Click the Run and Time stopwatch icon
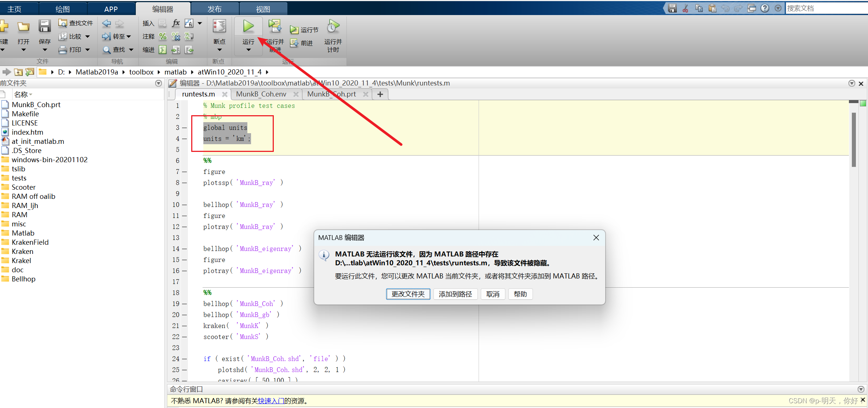The image size is (868, 408). click(x=333, y=26)
